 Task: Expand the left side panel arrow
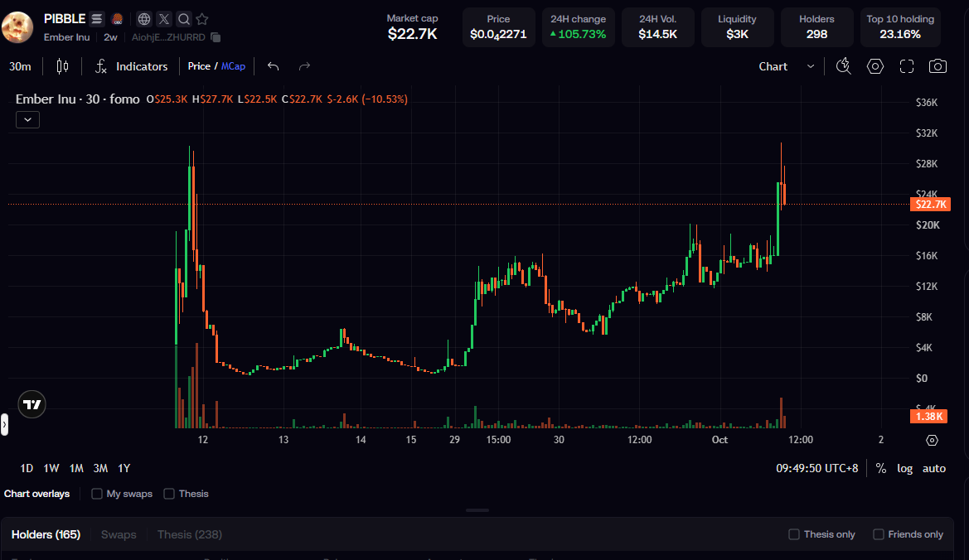4,424
